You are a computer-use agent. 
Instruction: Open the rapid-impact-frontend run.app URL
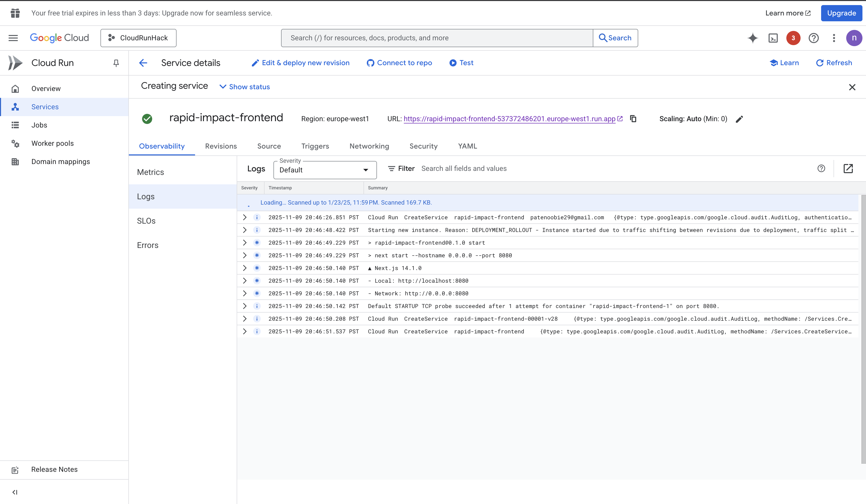(x=509, y=119)
